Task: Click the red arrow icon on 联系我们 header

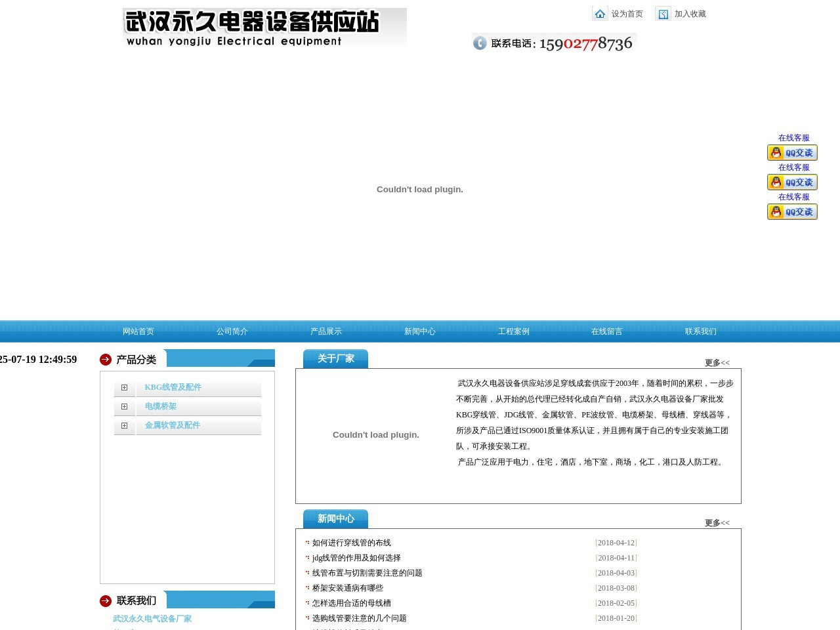Action: tap(105, 600)
